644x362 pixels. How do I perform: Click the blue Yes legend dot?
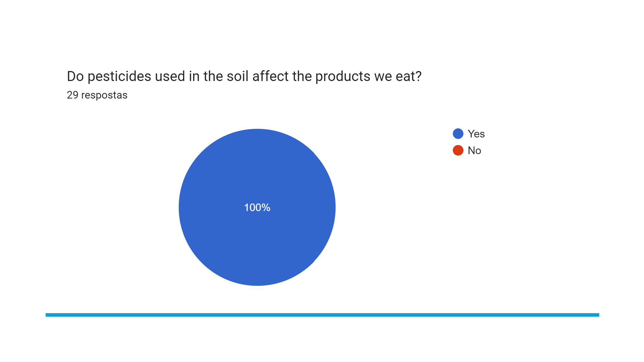pyautogui.click(x=458, y=134)
